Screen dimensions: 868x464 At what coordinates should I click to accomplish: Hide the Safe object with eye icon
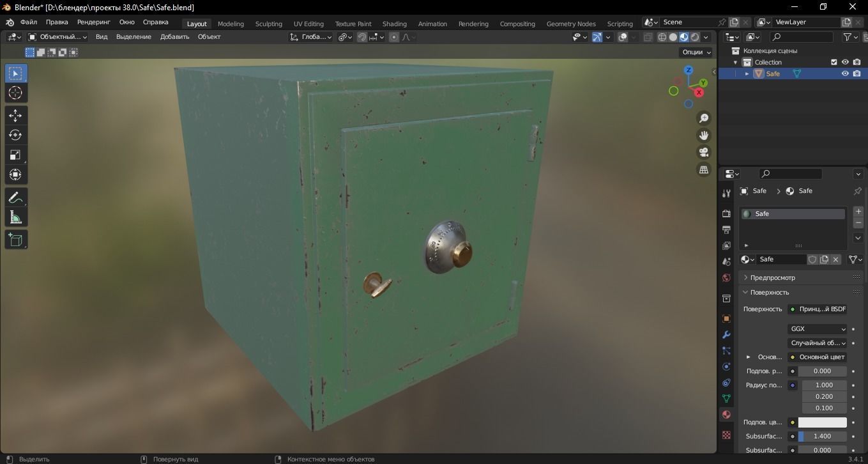(x=845, y=73)
